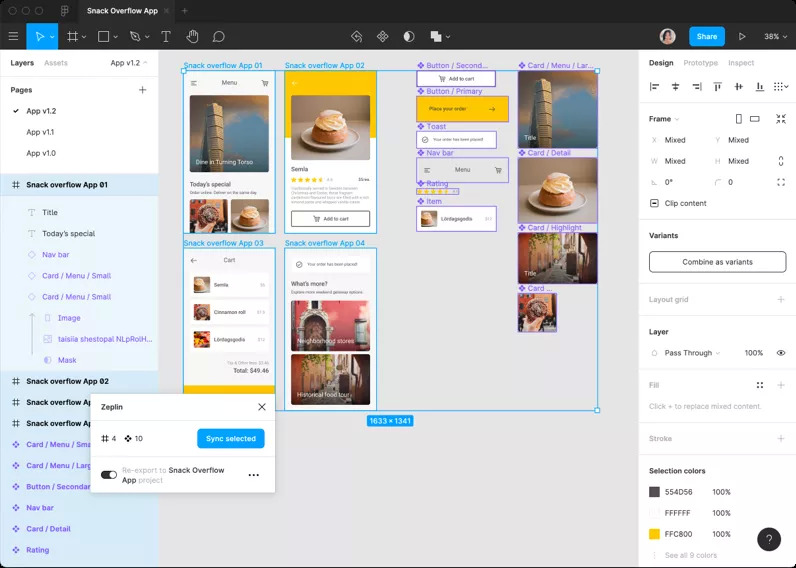Open the Pass Through blend mode dropdown
The width and height of the screenshot is (796, 568).
(693, 353)
